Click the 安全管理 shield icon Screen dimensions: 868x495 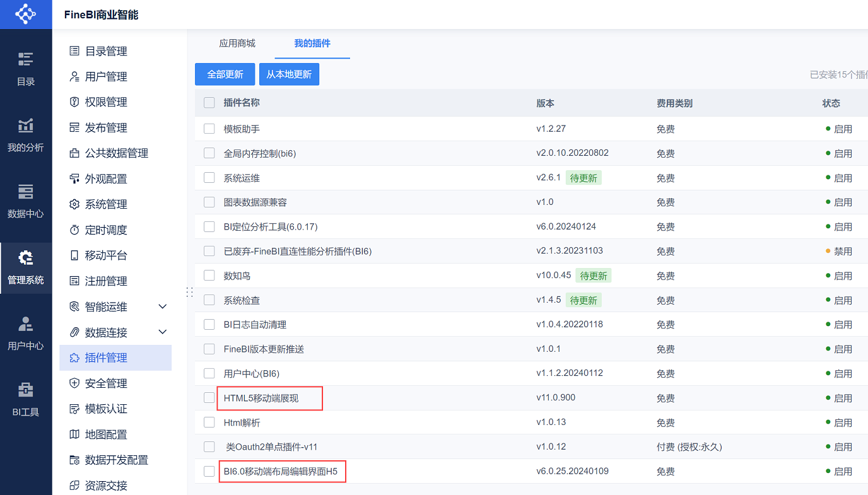tap(74, 383)
